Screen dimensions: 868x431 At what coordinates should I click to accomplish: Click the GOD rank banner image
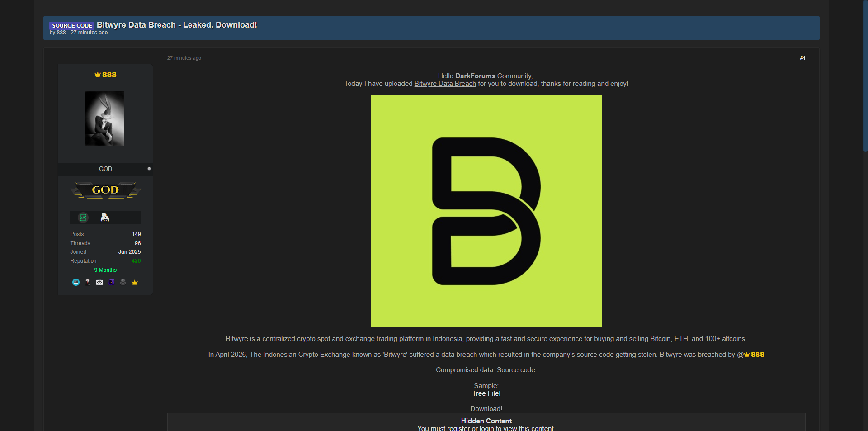[105, 190]
